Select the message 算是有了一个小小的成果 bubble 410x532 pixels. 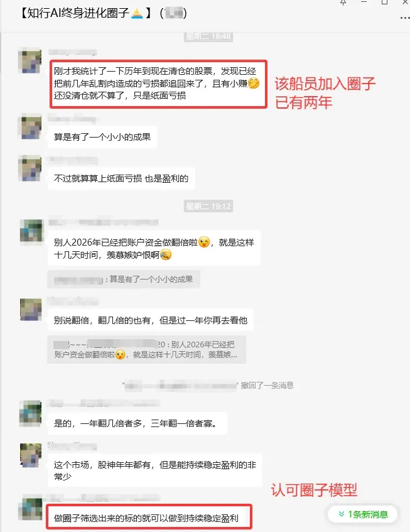[x=102, y=137]
